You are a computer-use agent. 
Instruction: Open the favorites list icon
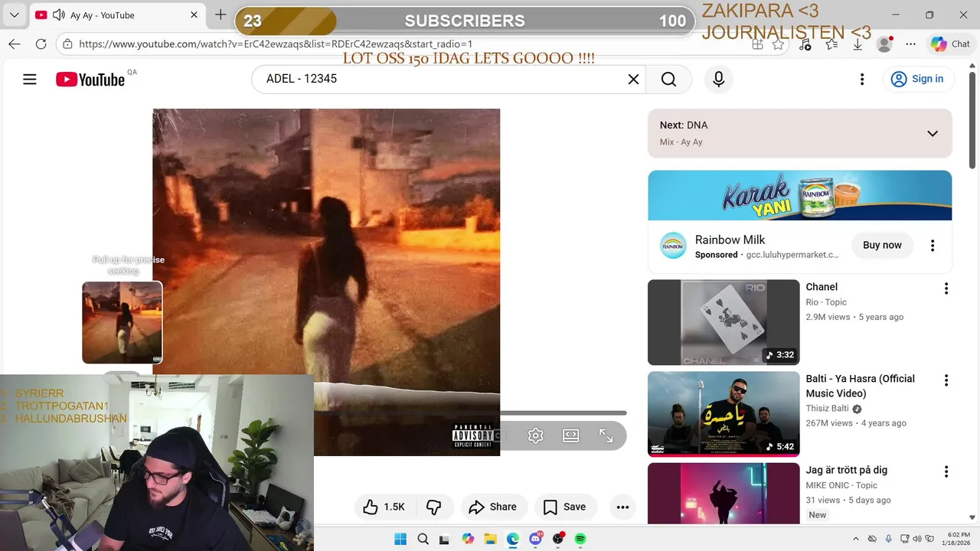pos(831,44)
